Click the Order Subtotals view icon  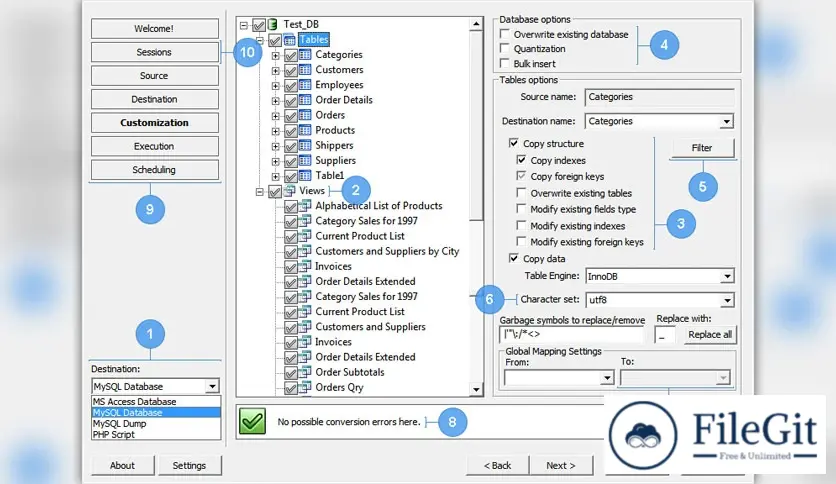305,372
